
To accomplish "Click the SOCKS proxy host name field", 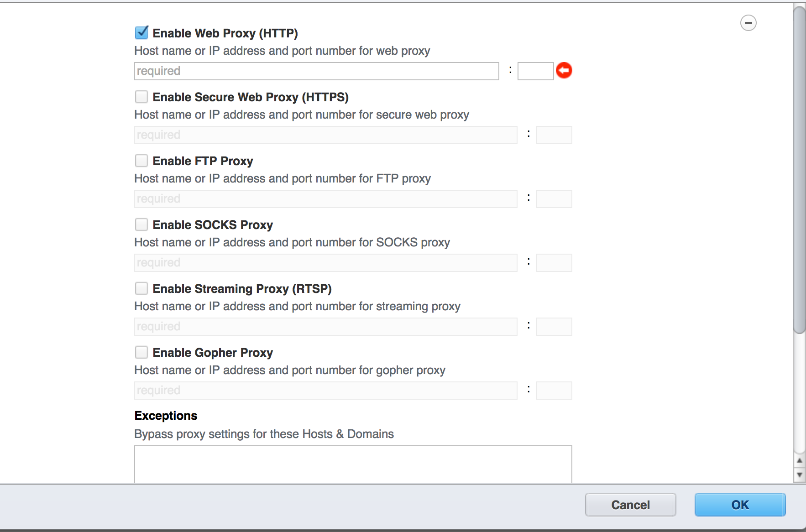I will point(325,263).
